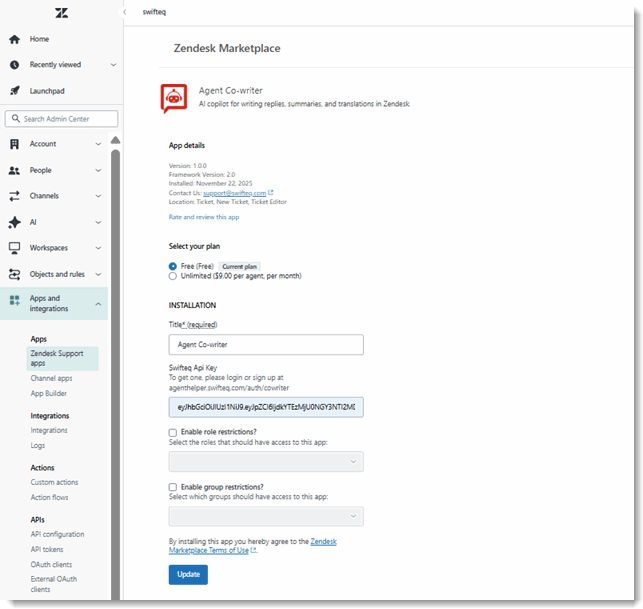
Task: Click the People icon
Action: [14, 170]
